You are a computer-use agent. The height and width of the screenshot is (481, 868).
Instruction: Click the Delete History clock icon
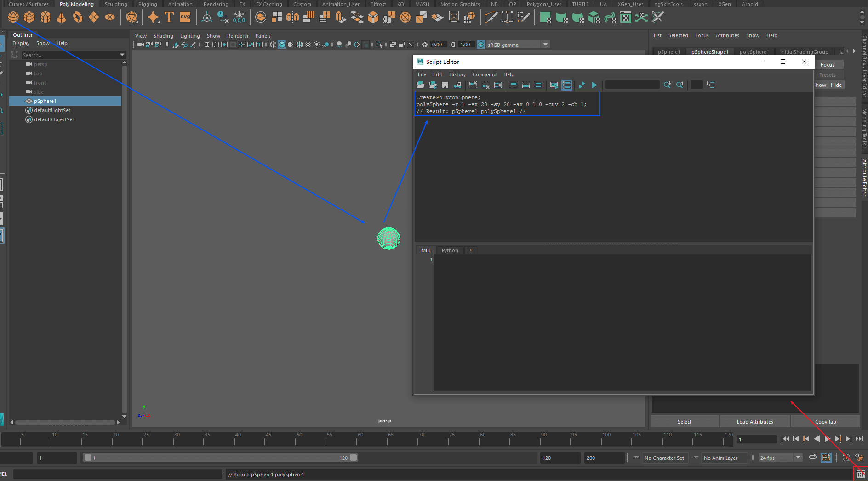[x=223, y=17]
